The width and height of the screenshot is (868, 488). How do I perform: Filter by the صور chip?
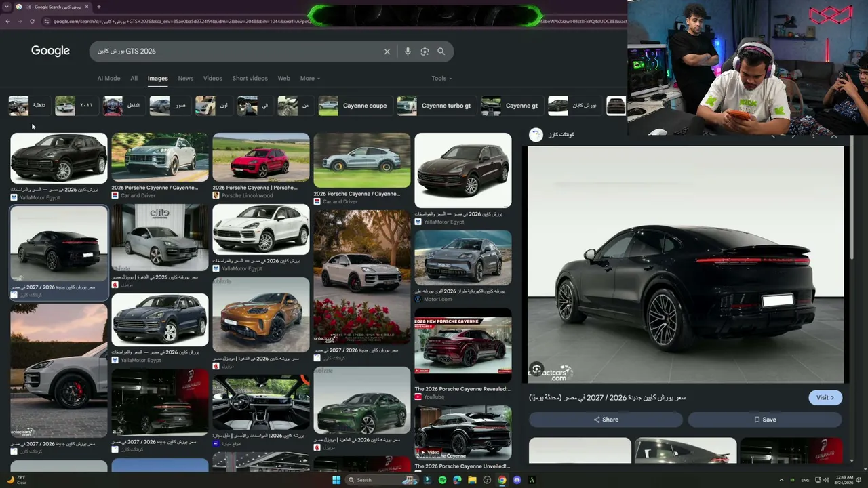tap(170, 106)
